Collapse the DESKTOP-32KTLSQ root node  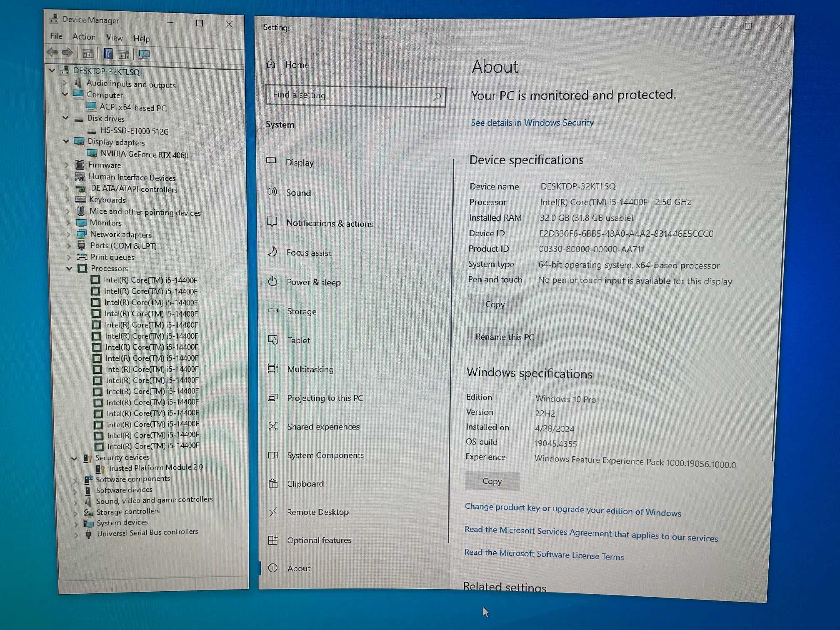pos(52,70)
